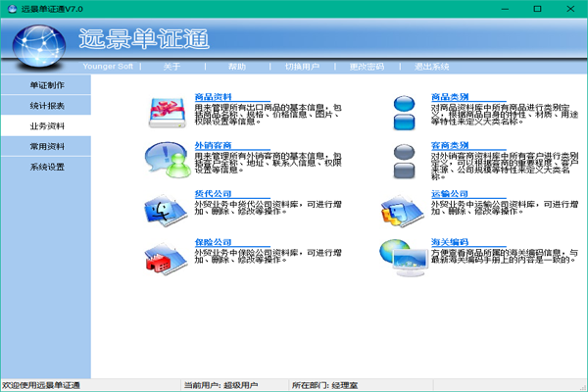Open the 客商类别 link

coord(450,145)
